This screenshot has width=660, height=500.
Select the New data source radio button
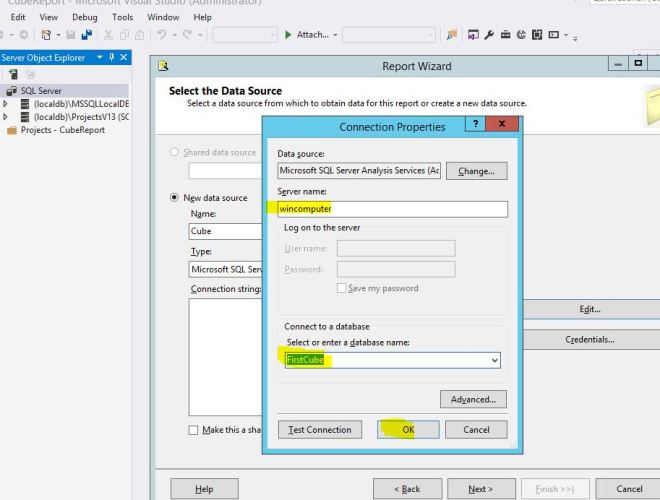pos(174,198)
